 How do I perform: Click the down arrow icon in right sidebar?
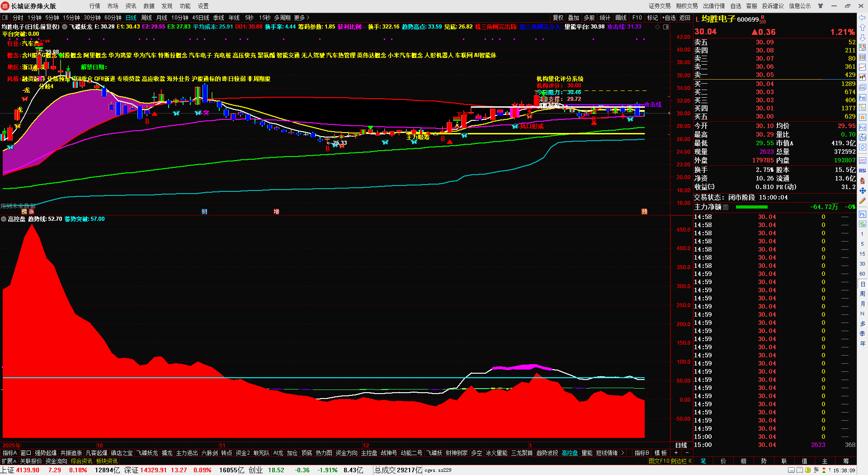(x=863, y=38)
